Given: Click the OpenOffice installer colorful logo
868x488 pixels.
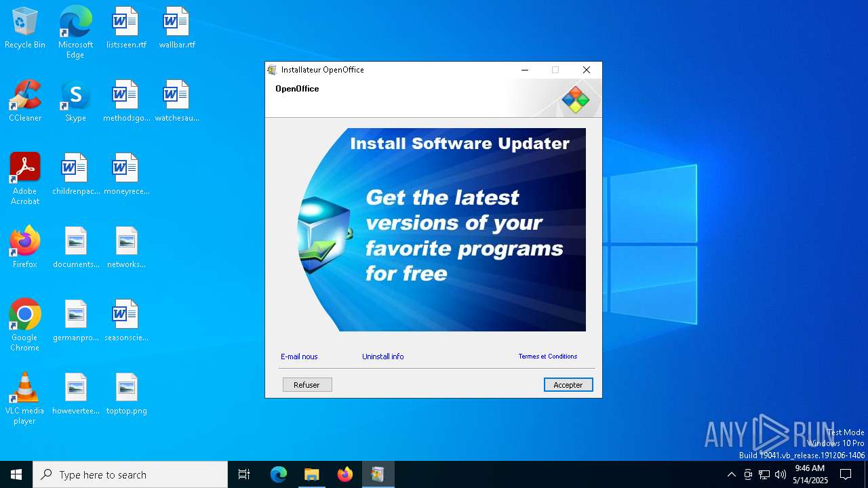Looking at the screenshot, I should click(576, 100).
